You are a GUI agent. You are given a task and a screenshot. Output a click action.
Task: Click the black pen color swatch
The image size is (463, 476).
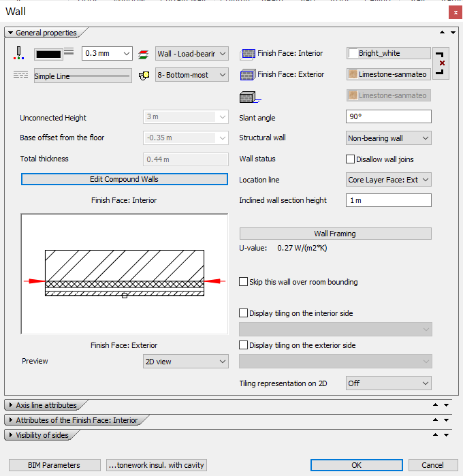tap(48, 53)
